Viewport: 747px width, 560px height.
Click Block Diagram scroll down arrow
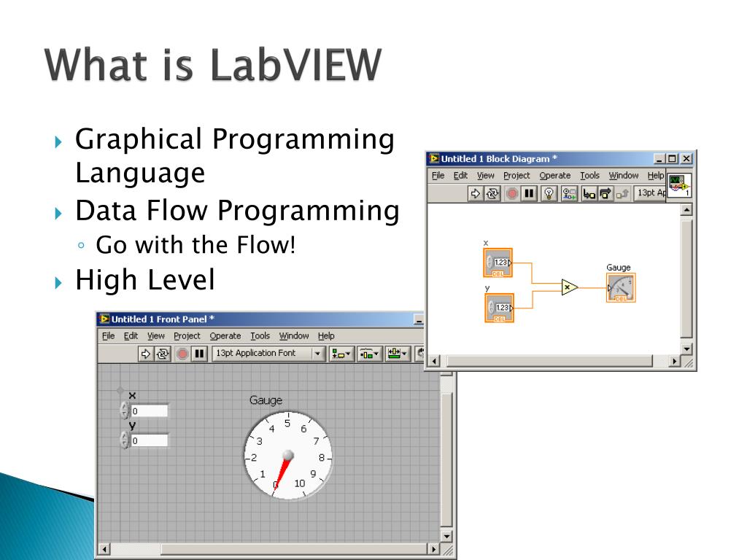pyautogui.click(x=686, y=349)
